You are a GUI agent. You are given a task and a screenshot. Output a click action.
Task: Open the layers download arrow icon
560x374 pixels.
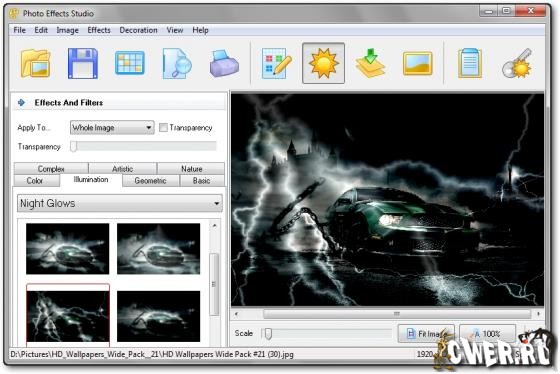[370, 64]
